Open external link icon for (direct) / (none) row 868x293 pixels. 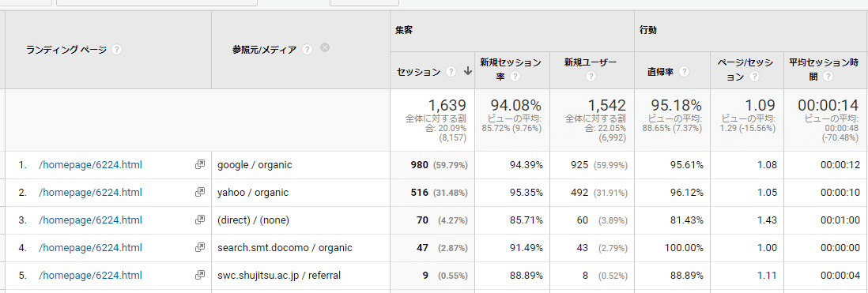[200, 220]
